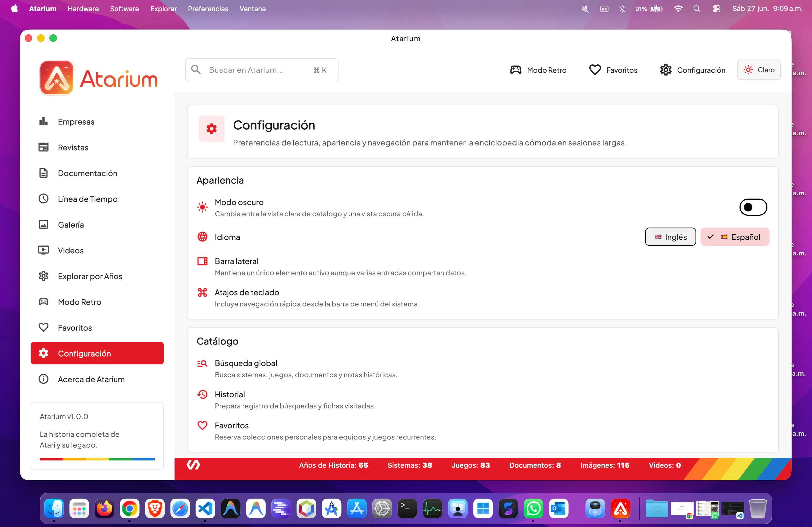Open Favoritos heart in sidebar
Screen dimensions: 812x527
coord(43,328)
